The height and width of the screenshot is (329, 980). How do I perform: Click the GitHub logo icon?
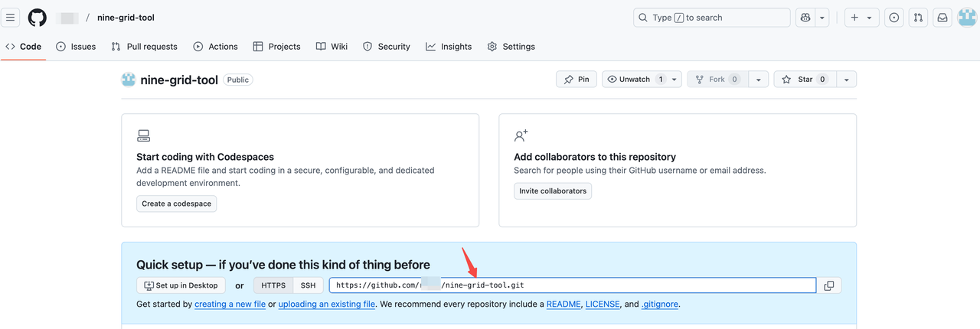pyautogui.click(x=37, y=18)
